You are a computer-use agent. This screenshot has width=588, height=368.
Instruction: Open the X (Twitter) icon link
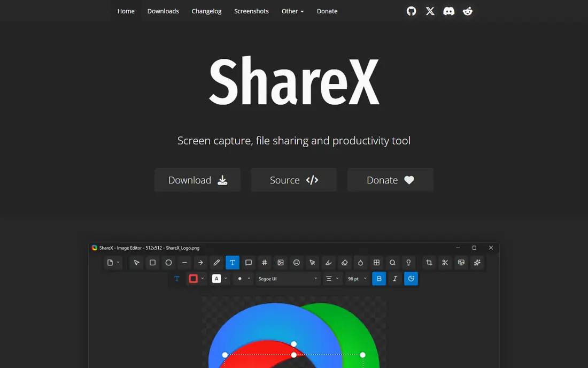(430, 11)
